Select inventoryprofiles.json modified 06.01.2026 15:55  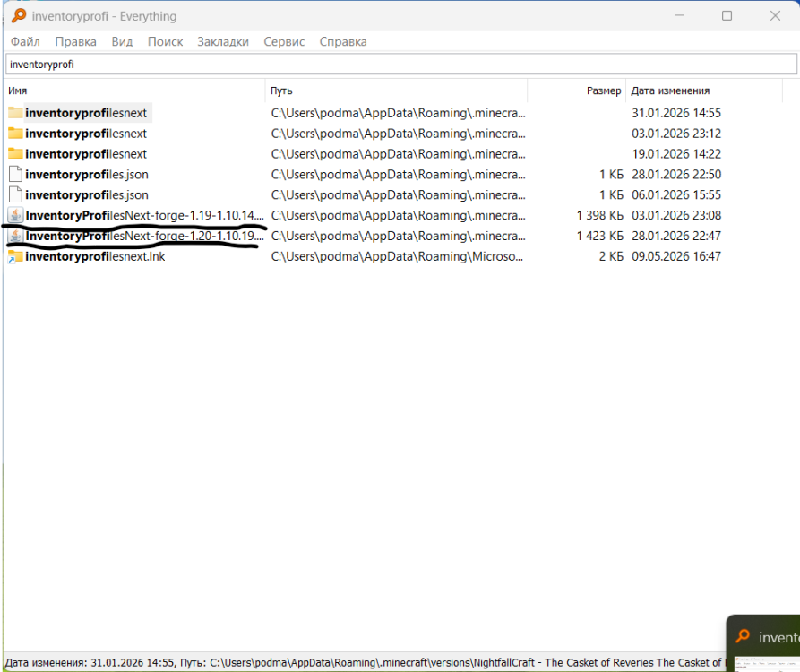pos(87,194)
